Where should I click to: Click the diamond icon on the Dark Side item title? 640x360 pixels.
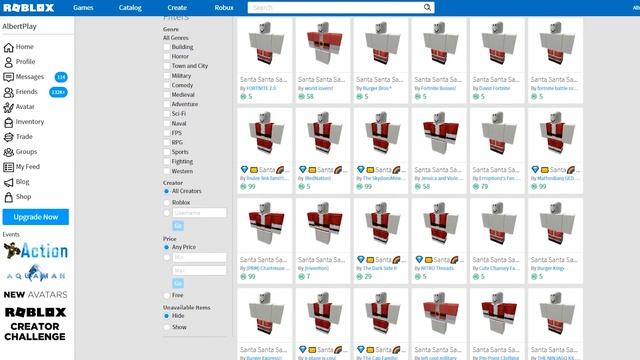click(360, 259)
